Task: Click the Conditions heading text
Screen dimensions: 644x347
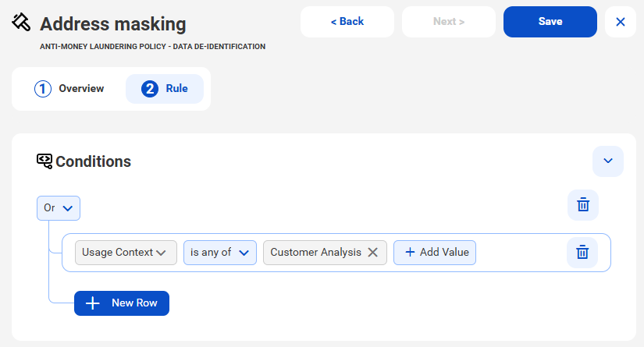Action: tap(93, 161)
